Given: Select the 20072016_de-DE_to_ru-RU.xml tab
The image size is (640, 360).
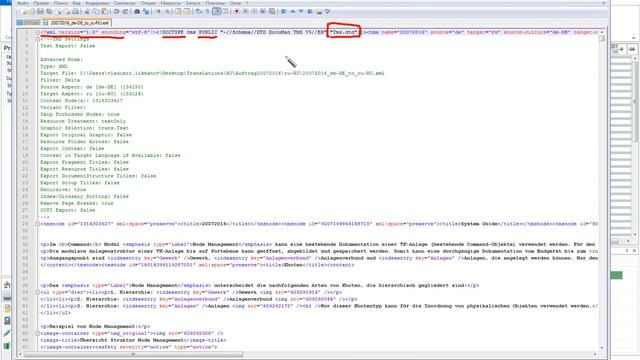Looking at the screenshot, I should coord(76,23).
